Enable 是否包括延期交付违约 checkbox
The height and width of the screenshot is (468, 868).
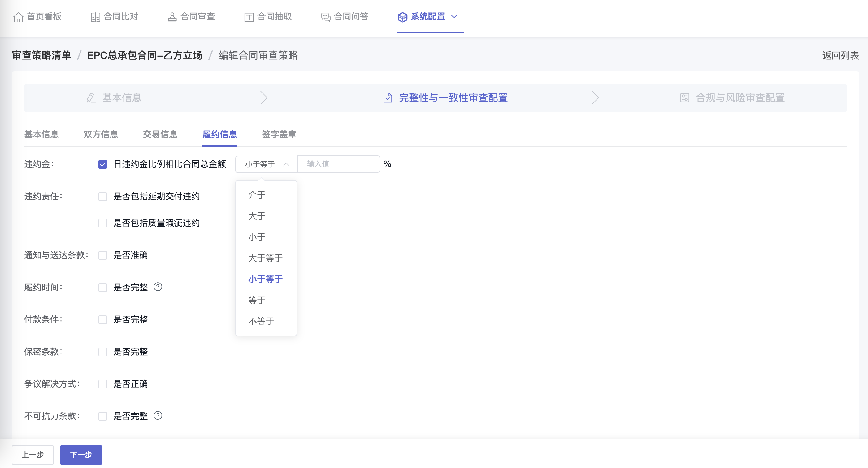103,197
